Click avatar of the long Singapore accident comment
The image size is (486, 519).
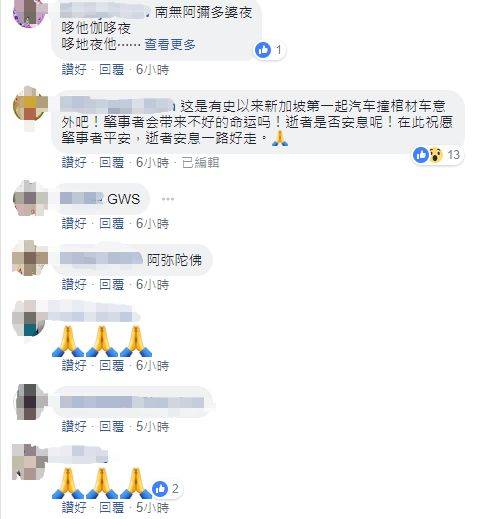tap(30, 105)
